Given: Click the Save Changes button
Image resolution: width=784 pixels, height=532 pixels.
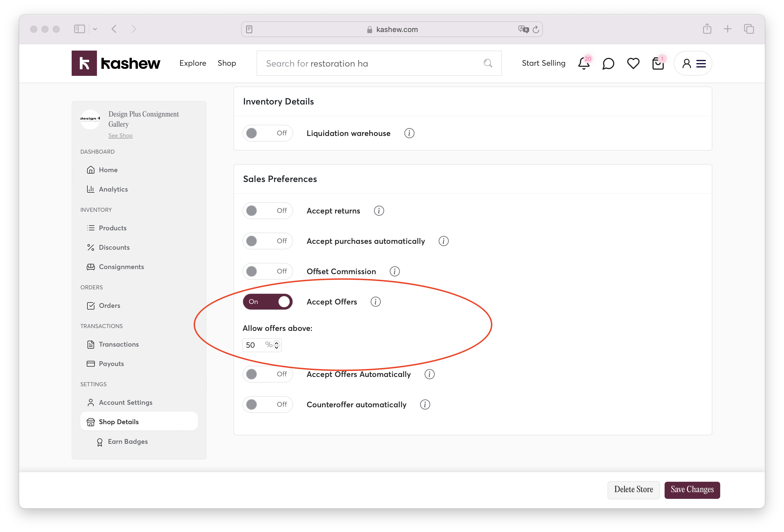Looking at the screenshot, I should (692, 490).
